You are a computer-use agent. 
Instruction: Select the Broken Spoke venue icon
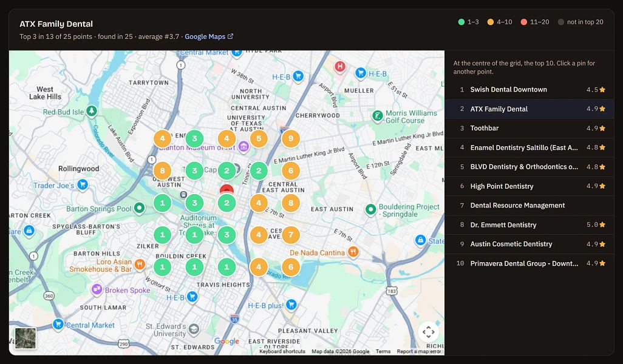click(x=97, y=289)
